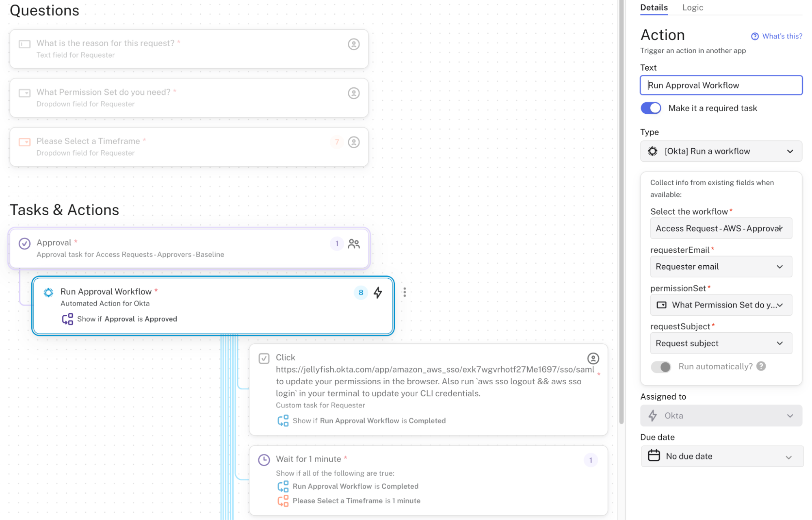Screen dimensions: 812x520
Task: Click approvers group icon on Approval task
Action: (354, 244)
